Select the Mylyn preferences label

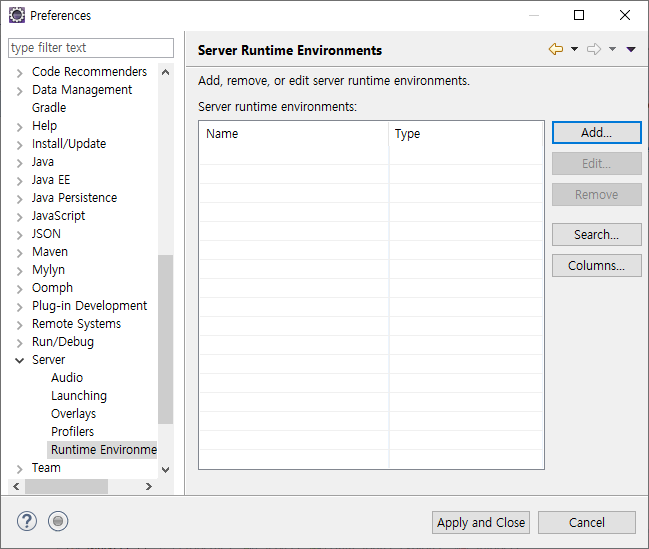pos(48,270)
